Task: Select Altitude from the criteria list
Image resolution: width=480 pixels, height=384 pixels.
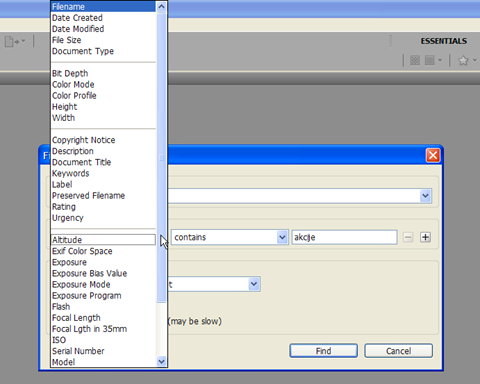Action: tap(103, 240)
